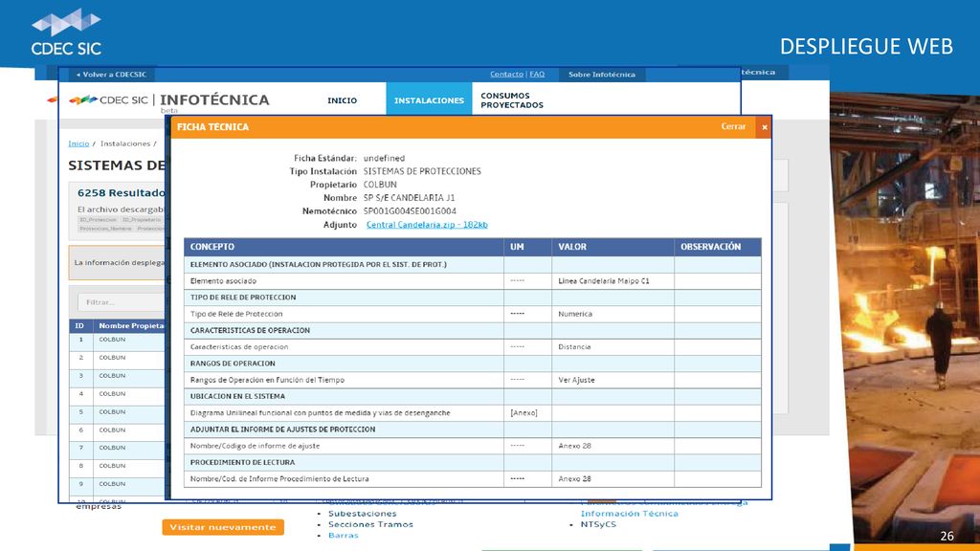Click the 'Tipo de Rele de Proteccion' row
This screenshot has width=980, height=551.
[473, 314]
